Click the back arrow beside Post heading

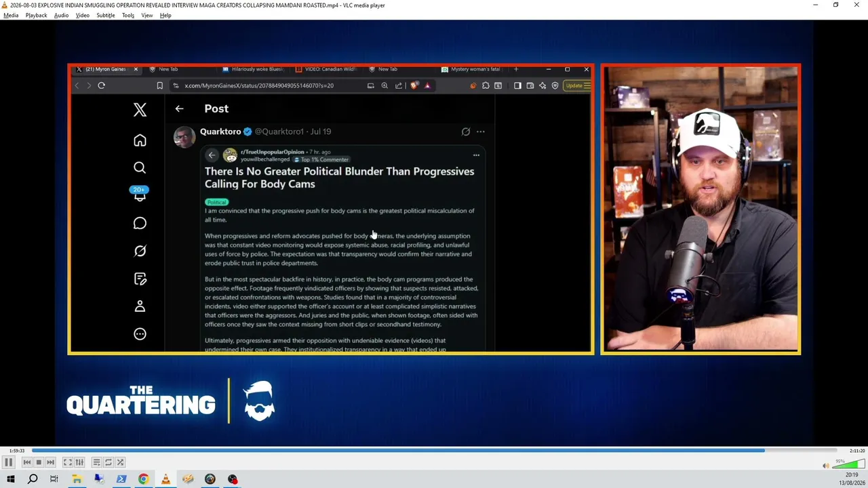(x=179, y=108)
